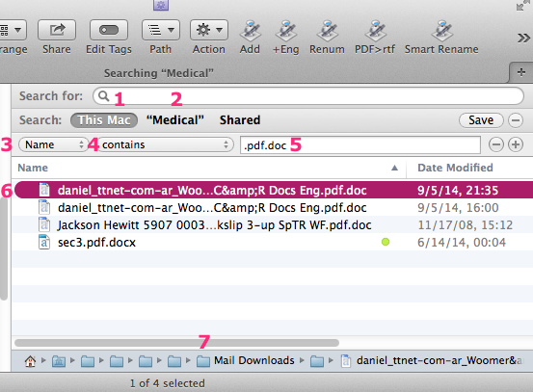Screen dimensions: 533x392
Task: Toggle sort order arrow in Name column
Action: point(394,168)
